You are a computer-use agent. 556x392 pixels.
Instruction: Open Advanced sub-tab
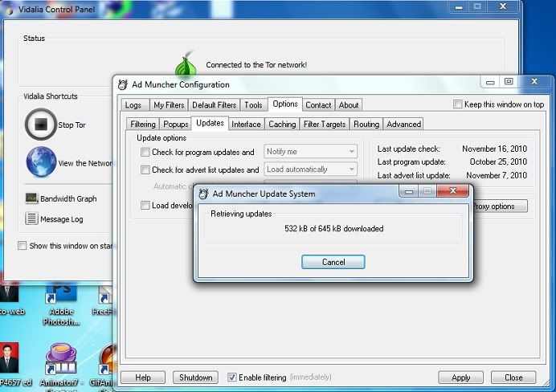click(x=403, y=124)
